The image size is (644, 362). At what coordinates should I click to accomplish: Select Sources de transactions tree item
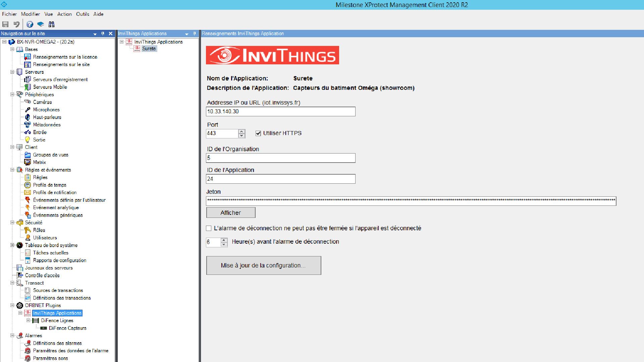(x=58, y=290)
